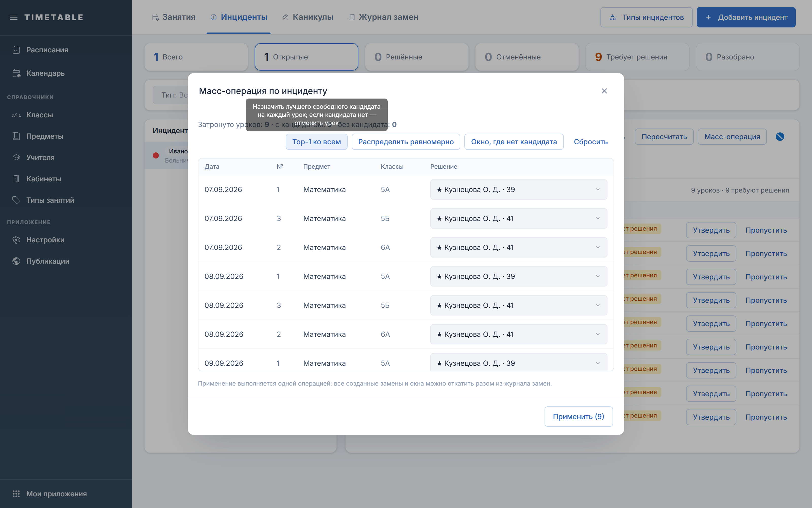The width and height of the screenshot is (812, 508).
Task: Click the Классы column header
Action: click(392, 167)
